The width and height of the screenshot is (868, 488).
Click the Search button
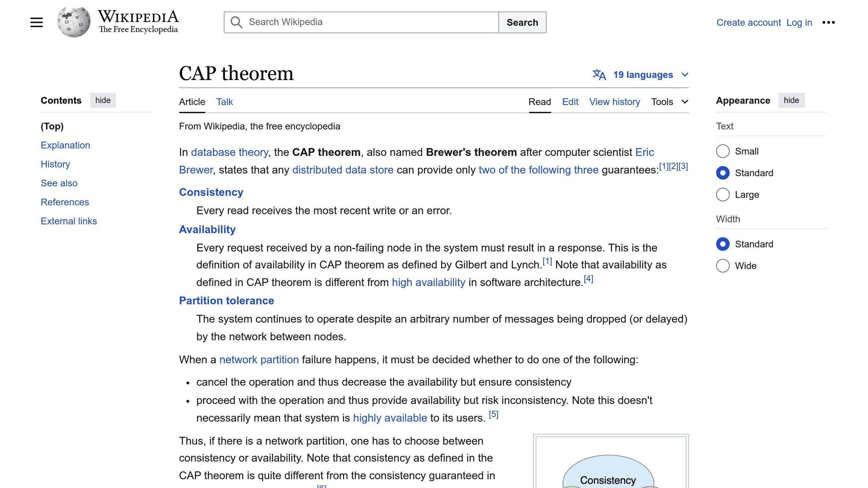coord(522,22)
